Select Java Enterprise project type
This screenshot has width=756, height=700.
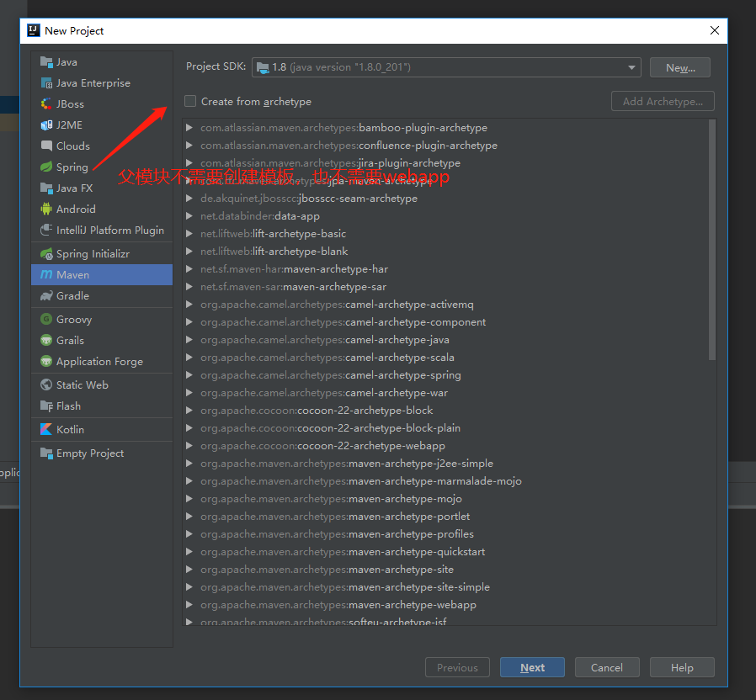tap(102, 83)
